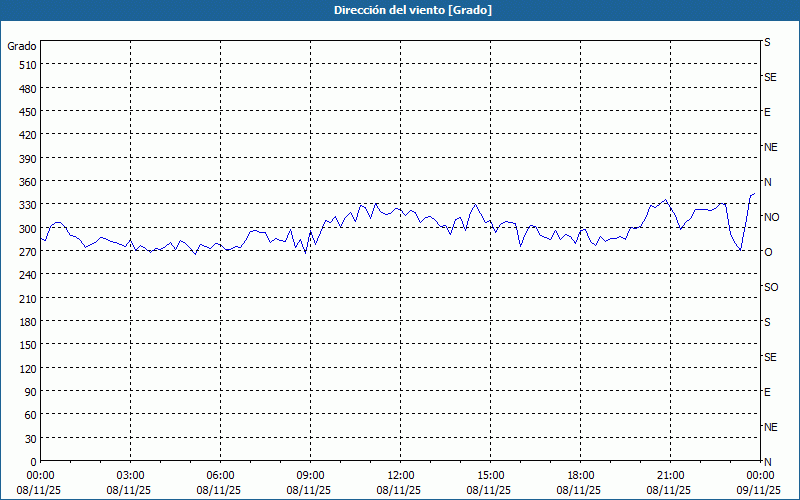Click the "NO" compass label on the right axis
The image size is (800, 500).
771,217
